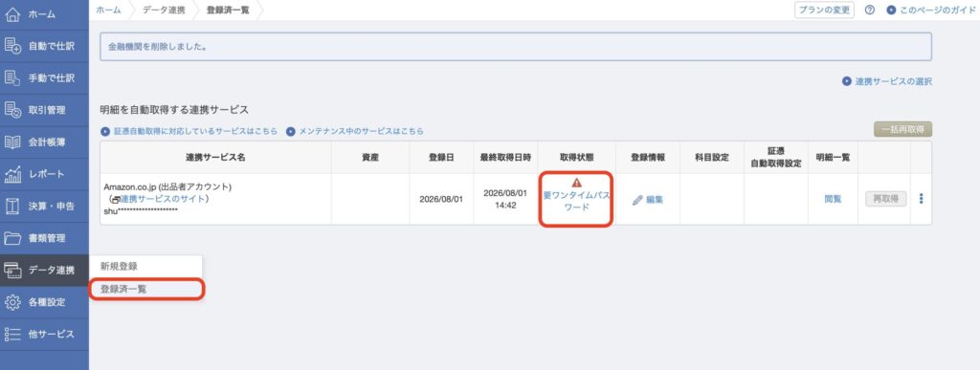980x370 pixels.
Task: Click the 連携サービス名 column header
Action: tap(215, 157)
